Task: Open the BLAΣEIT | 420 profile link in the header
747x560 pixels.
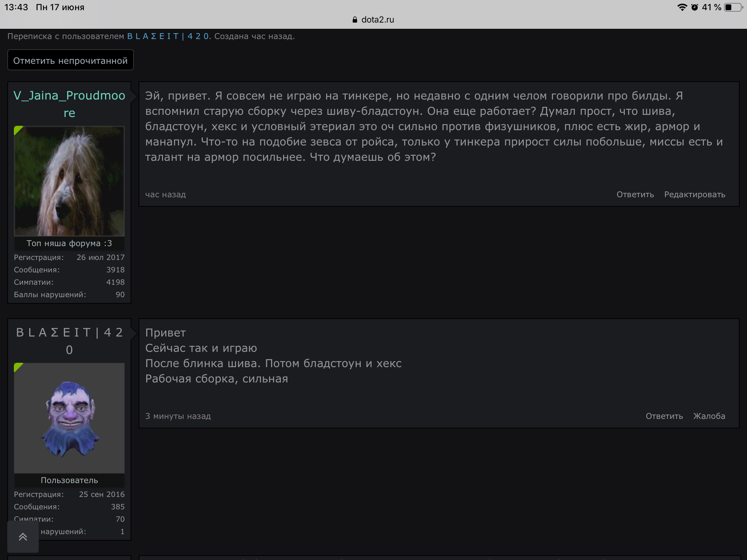Action: point(168,36)
